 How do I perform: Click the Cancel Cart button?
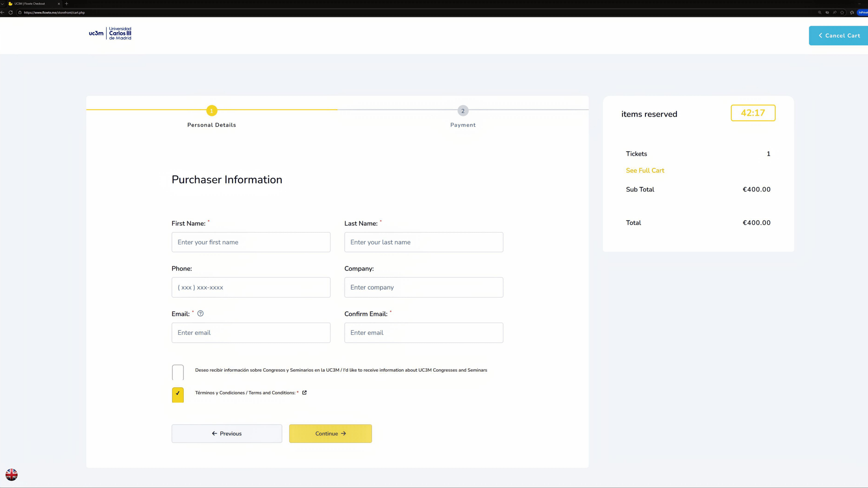pyautogui.click(x=839, y=36)
